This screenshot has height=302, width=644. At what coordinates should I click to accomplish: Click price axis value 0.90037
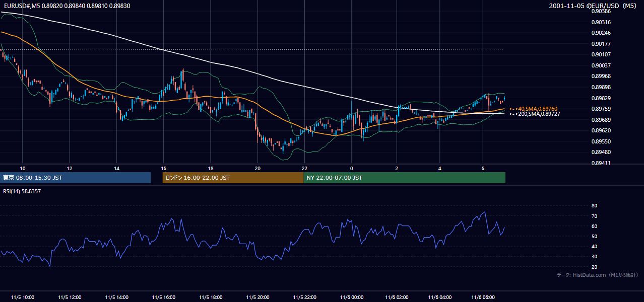[601, 65]
